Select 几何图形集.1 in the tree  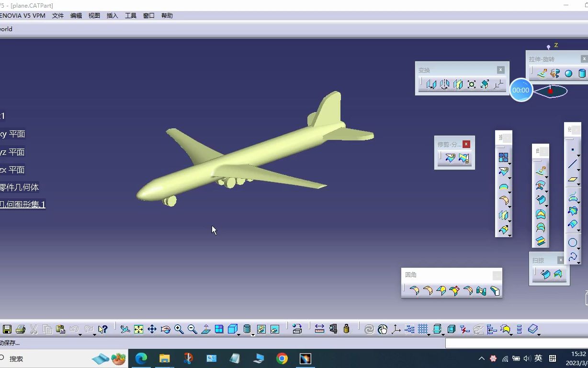tap(23, 205)
